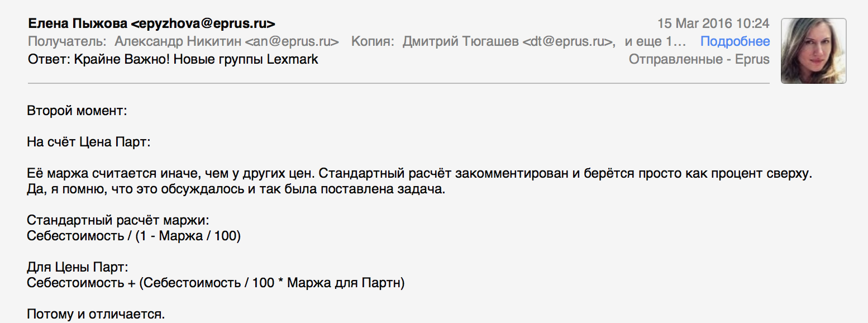Click the "Копия:" field label
868x323 pixels.
pos(373,41)
